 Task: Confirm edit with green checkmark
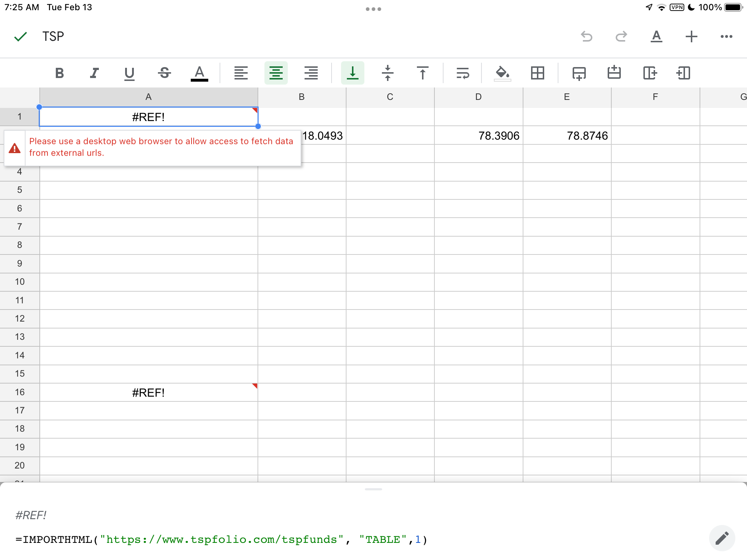pyautogui.click(x=20, y=36)
